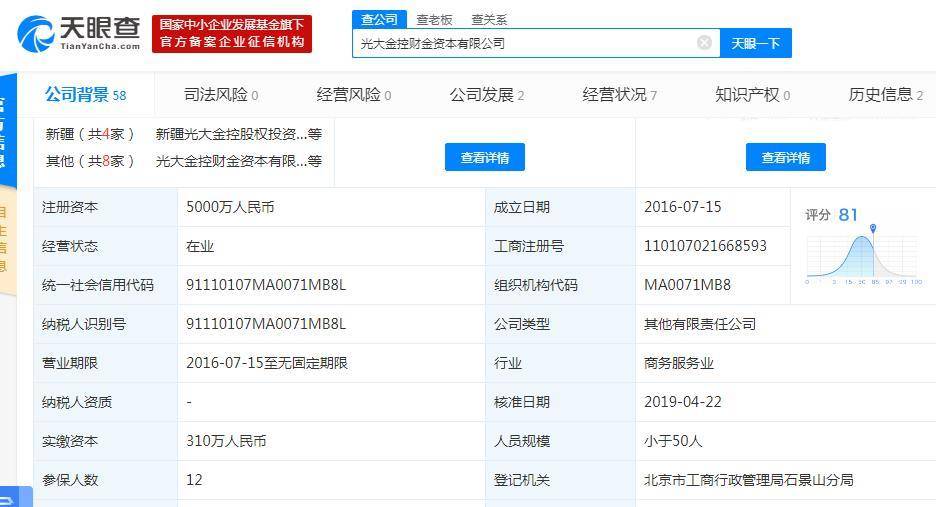Click the 人员规模 label cell

click(x=561, y=441)
